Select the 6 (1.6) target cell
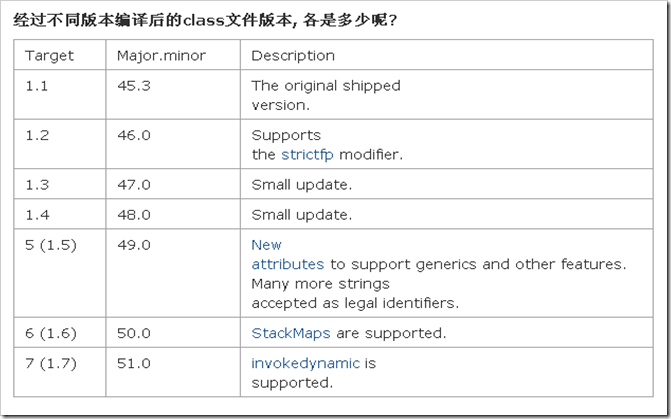 [x=50, y=333]
